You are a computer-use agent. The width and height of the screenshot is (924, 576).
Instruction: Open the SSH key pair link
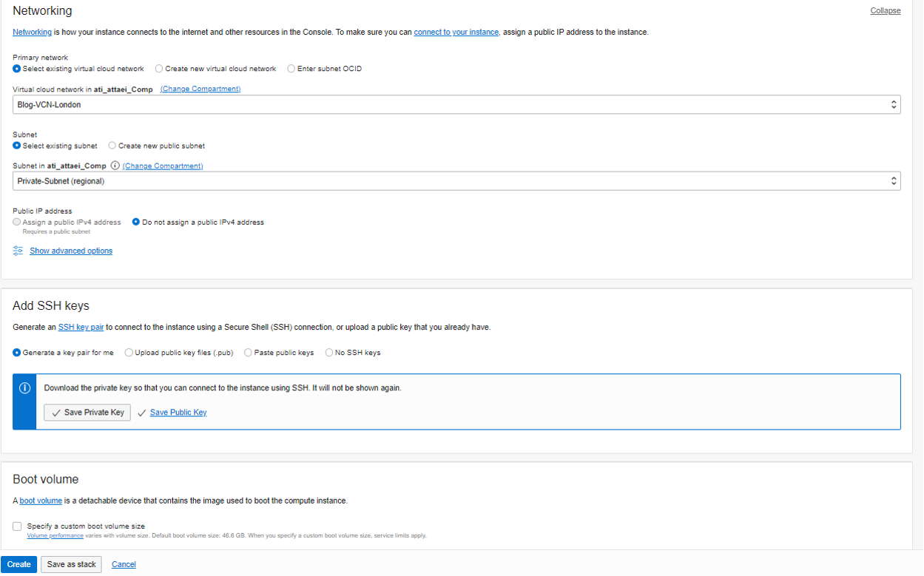coord(81,327)
